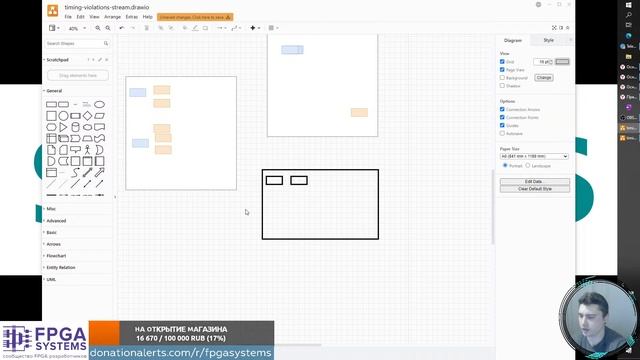Select the hexagon shape in General palette
The width and height of the screenshot is (640, 360).
pyautogui.click(x=51, y=127)
